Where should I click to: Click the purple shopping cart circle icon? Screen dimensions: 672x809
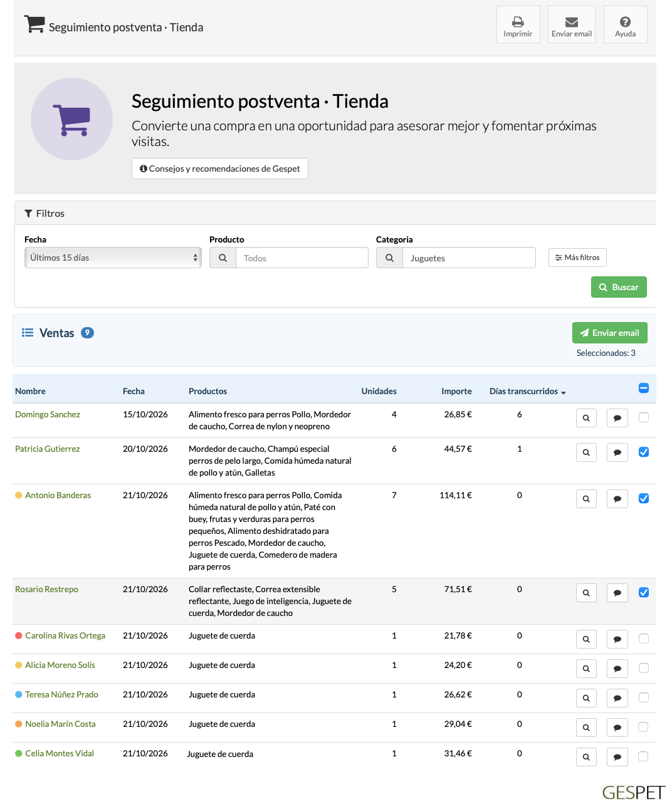click(x=72, y=119)
